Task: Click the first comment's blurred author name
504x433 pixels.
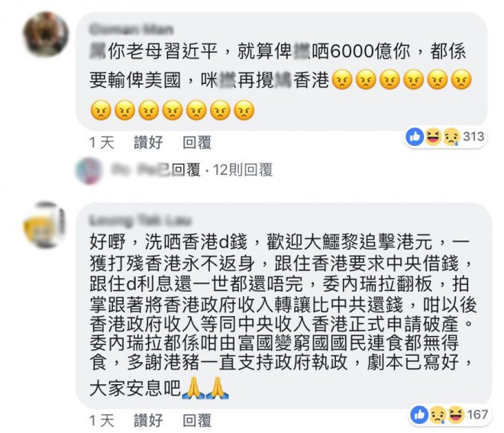Action: [x=131, y=30]
